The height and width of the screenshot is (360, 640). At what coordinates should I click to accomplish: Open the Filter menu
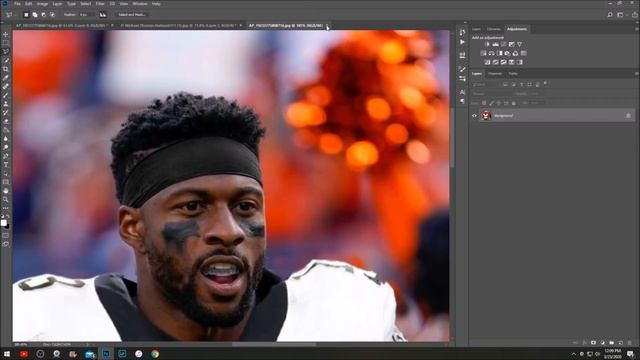pos(100,4)
